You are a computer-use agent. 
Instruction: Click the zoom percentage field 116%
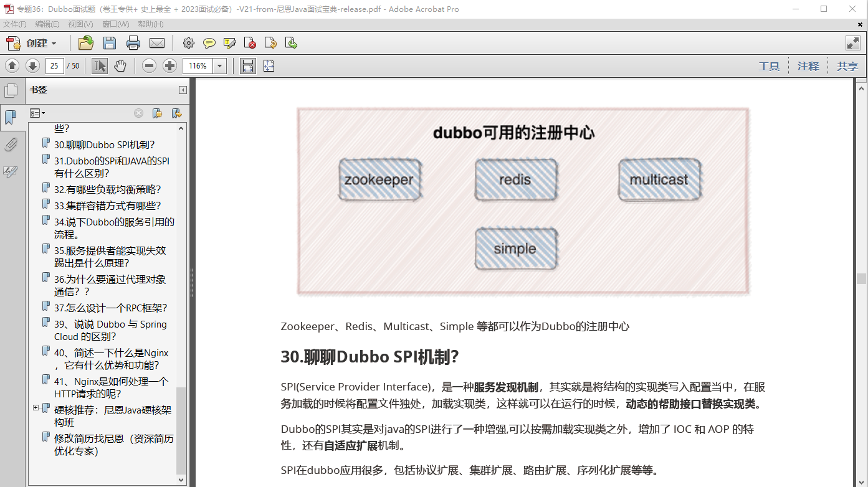198,65
